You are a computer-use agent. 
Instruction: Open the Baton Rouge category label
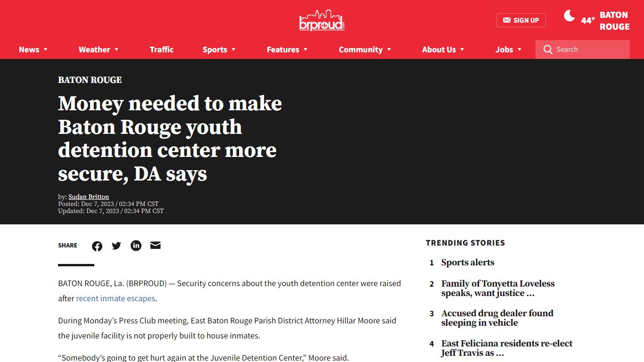[x=90, y=80]
